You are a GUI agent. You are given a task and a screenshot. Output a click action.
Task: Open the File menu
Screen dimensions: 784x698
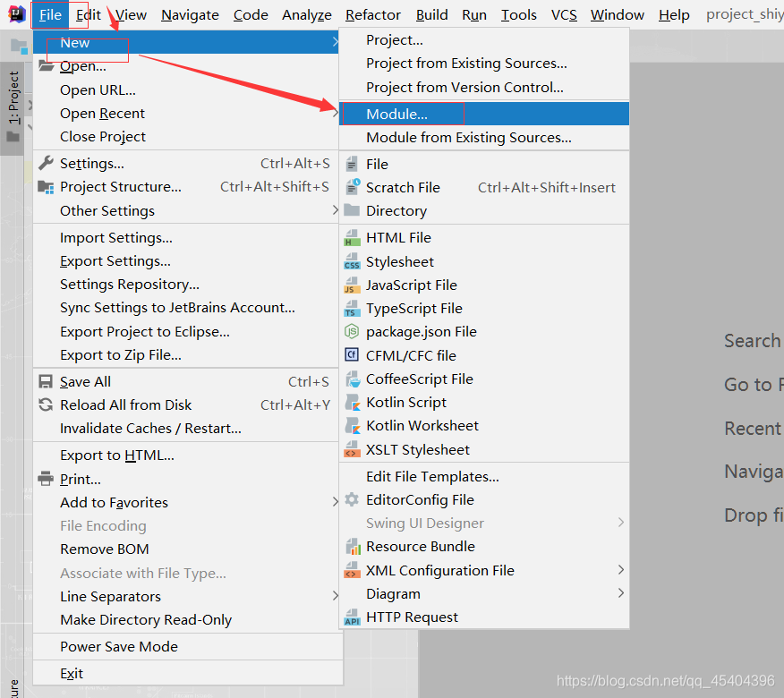click(x=50, y=15)
